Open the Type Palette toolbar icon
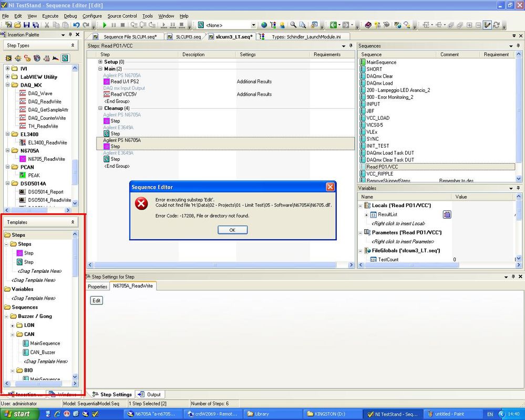This screenshot has width=525, height=420. point(273,25)
